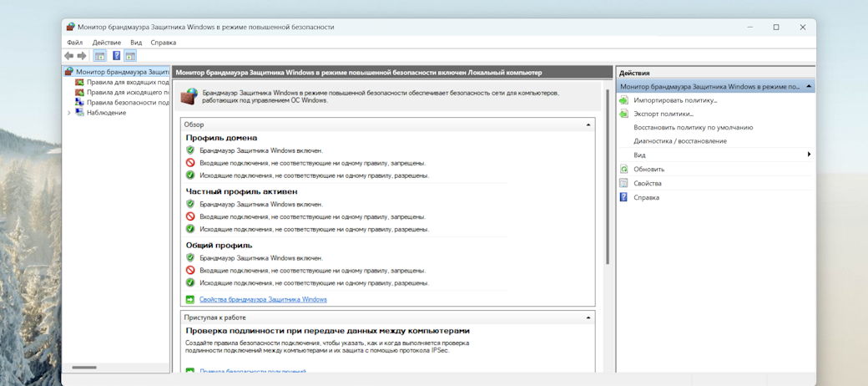
Task: Click the center pane vertical scrollbar
Action: pos(608,177)
